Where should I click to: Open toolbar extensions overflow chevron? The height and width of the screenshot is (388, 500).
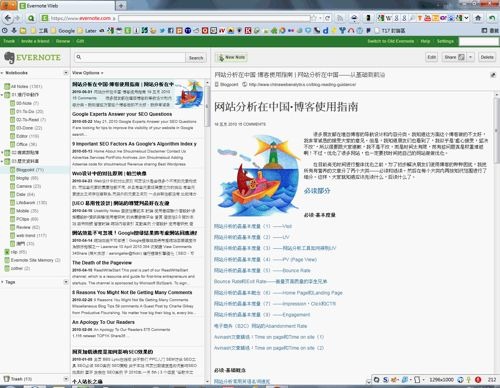[x=466, y=18]
